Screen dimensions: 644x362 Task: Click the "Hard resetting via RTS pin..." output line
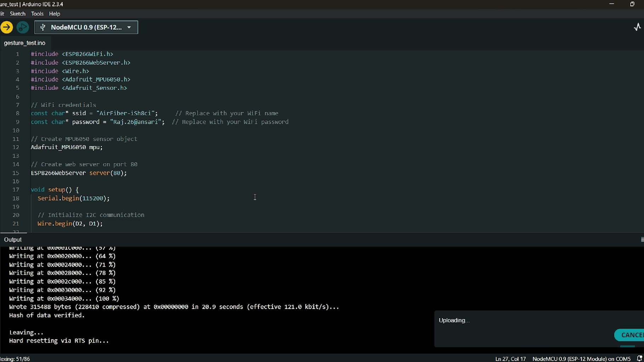tap(59, 341)
